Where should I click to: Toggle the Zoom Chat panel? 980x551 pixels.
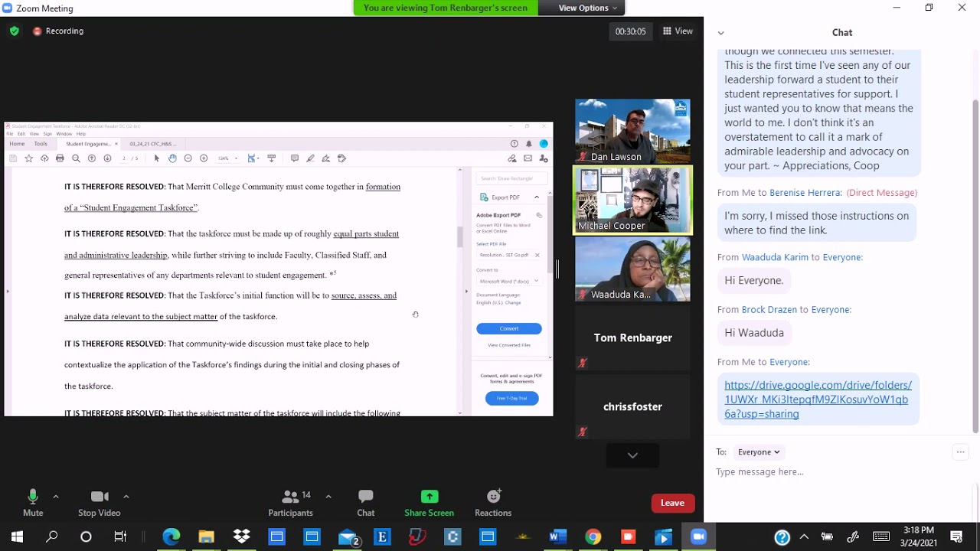[366, 503]
